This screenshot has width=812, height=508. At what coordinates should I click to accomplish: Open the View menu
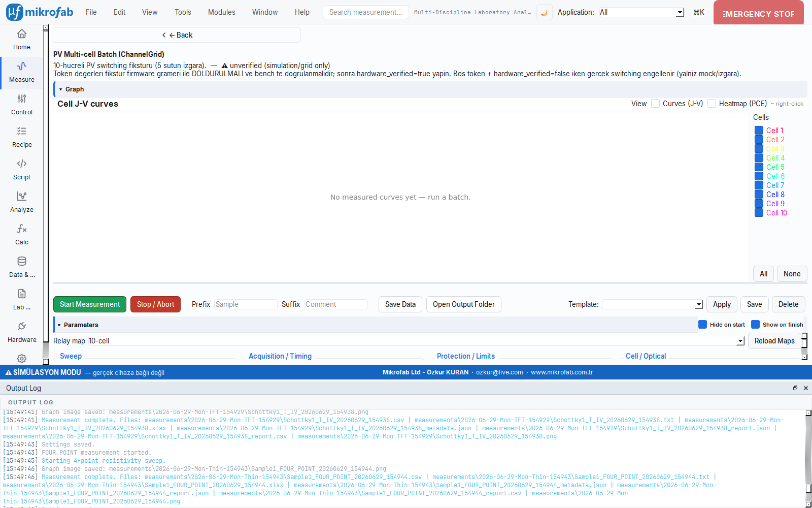(x=150, y=12)
